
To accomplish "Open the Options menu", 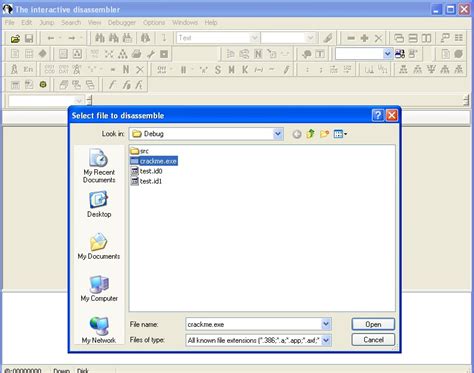I will [154, 23].
